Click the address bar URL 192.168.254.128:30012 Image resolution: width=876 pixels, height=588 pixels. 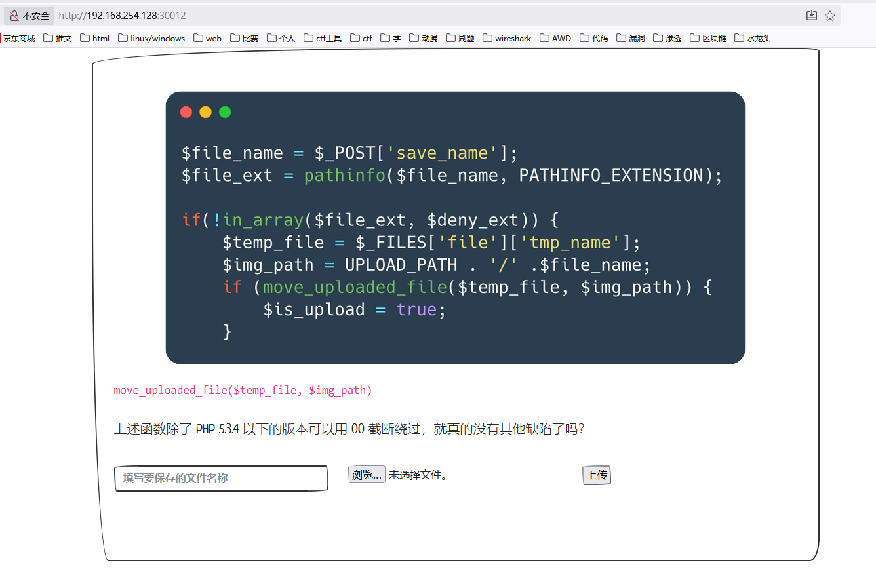[122, 16]
